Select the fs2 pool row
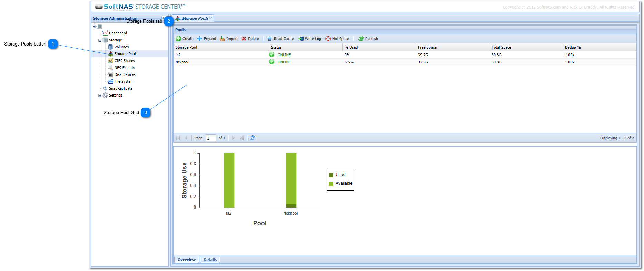The width and height of the screenshot is (644, 271). (x=405, y=55)
